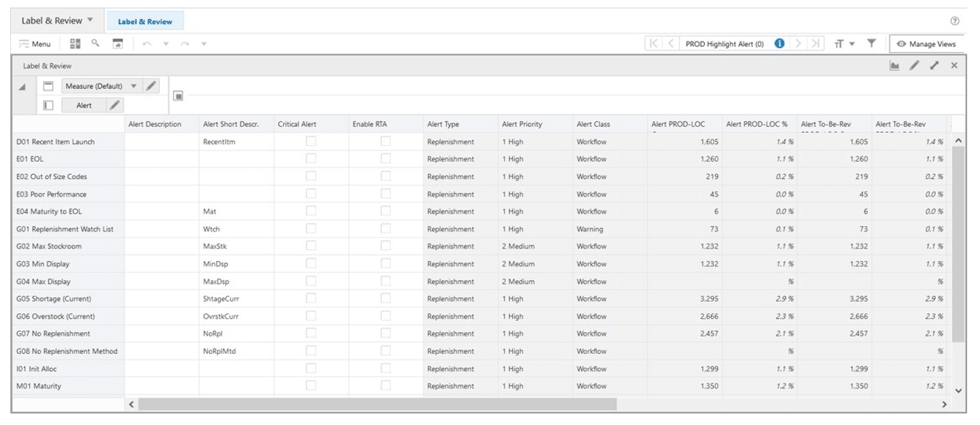Image resolution: width=980 pixels, height=425 pixels.
Task: Click the pencil icon beside Alert
Action: [115, 105]
